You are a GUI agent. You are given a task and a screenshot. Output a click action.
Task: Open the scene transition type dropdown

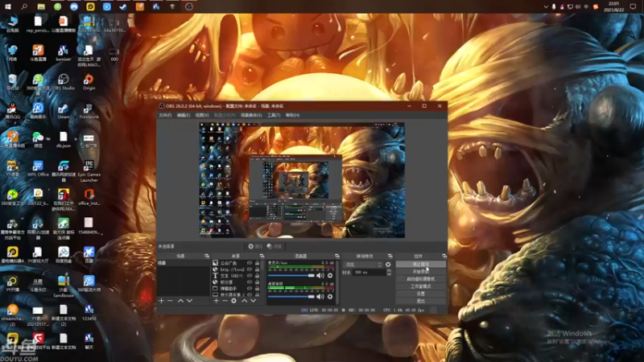click(x=362, y=264)
